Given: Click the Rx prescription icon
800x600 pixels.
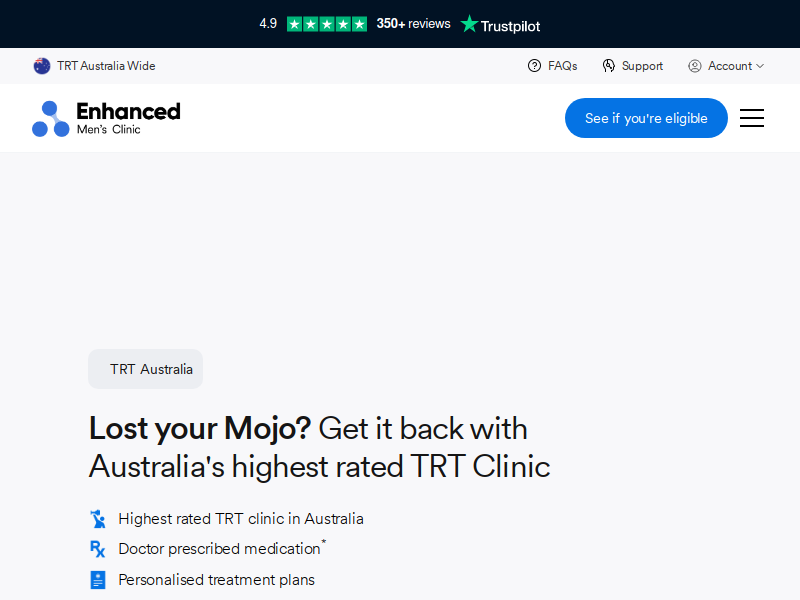Looking at the screenshot, I should (97, 549).
